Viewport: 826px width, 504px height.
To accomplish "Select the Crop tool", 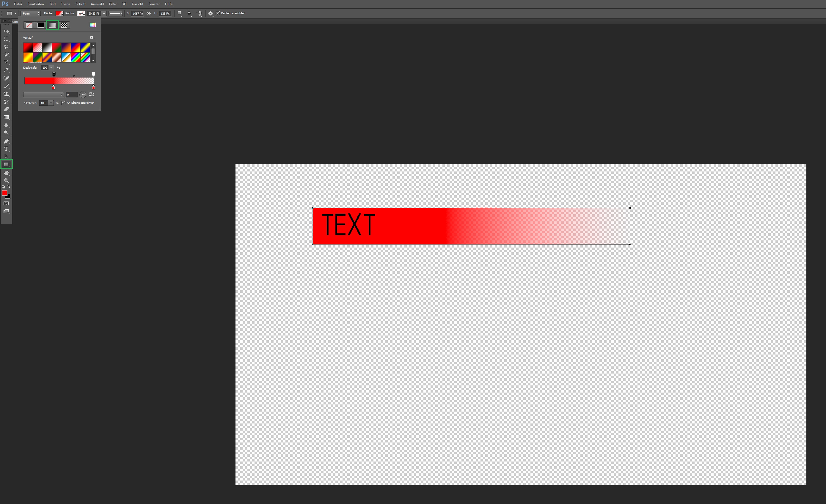I will 6,62.
